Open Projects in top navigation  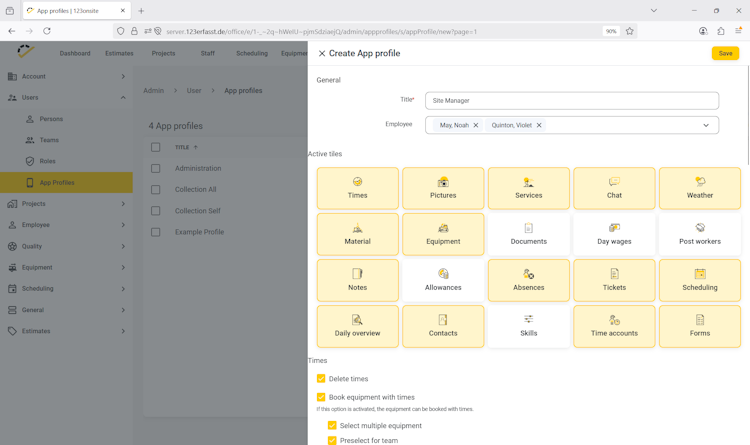click(163, 54)
